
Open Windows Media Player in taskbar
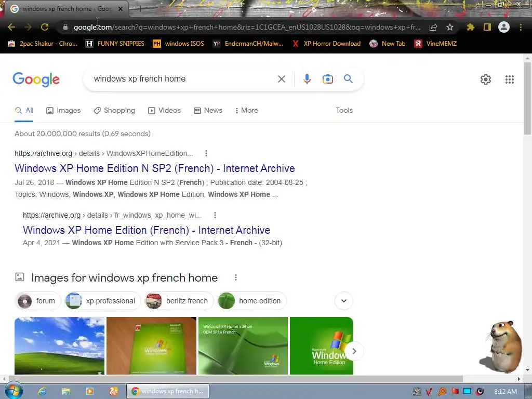pos(89,392)
